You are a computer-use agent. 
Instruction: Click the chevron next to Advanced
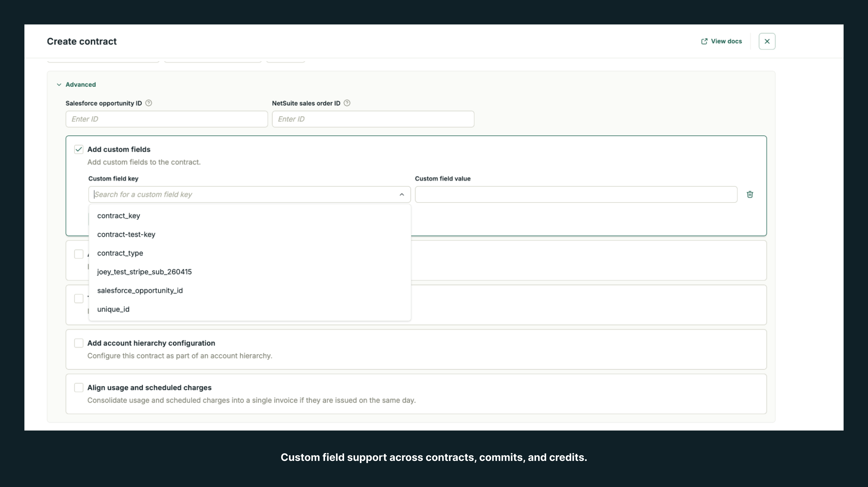[x=59, y=85]
